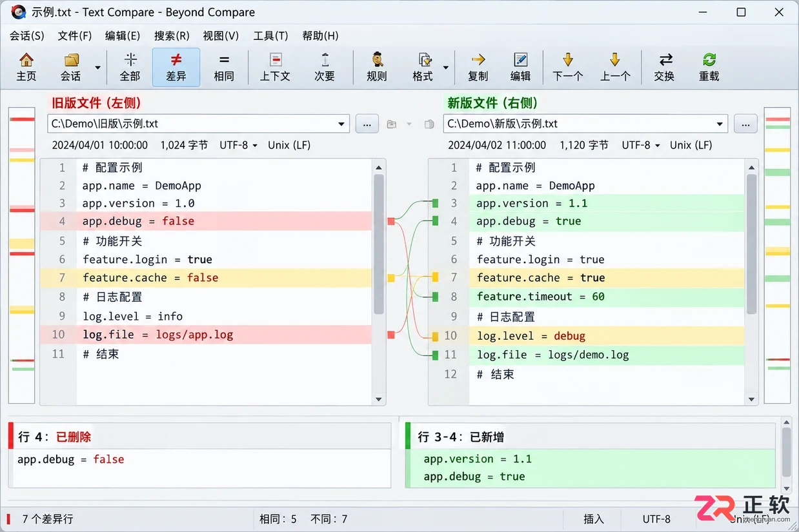Click the left pane scrollbar up arrow
This screenshot has width=799, height=532.
[379, 168]
